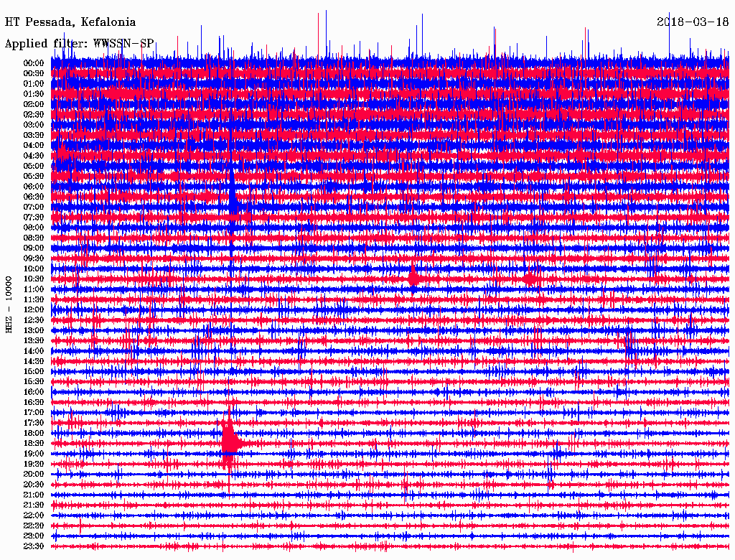Image resolution: width=735 pixels, height=560 pixels.
Task: Select the 16:00 time label
Action: [34, 392]
